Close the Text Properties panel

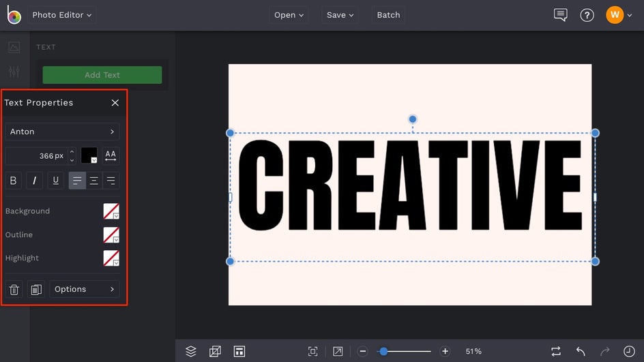tap(115, 103)
